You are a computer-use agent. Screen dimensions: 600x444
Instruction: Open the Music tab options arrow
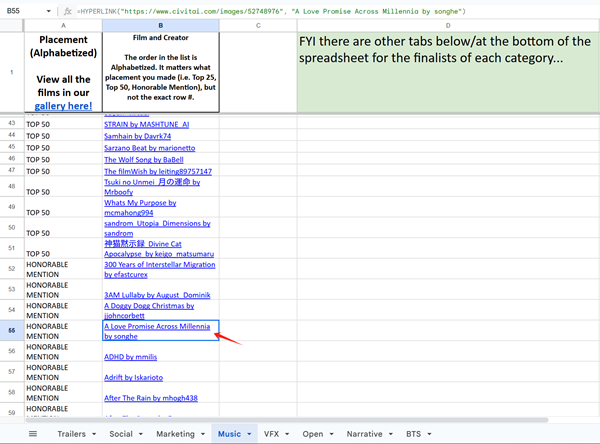click(249, 435)
